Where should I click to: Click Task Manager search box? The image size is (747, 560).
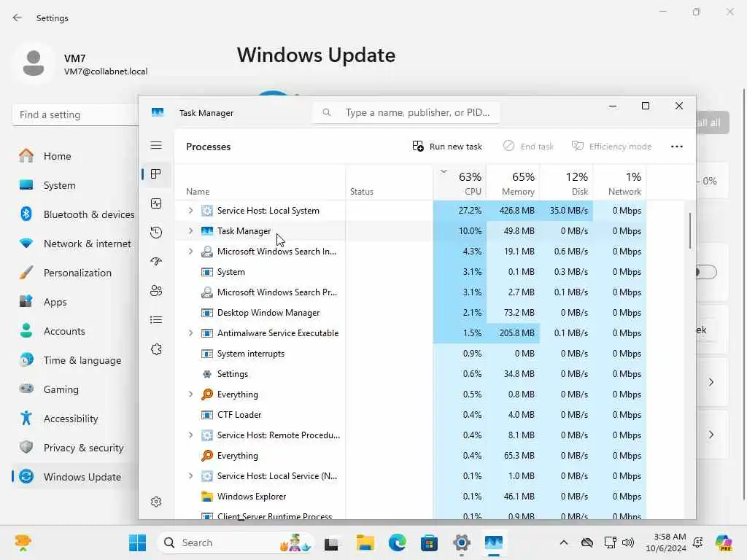(406, 112)
